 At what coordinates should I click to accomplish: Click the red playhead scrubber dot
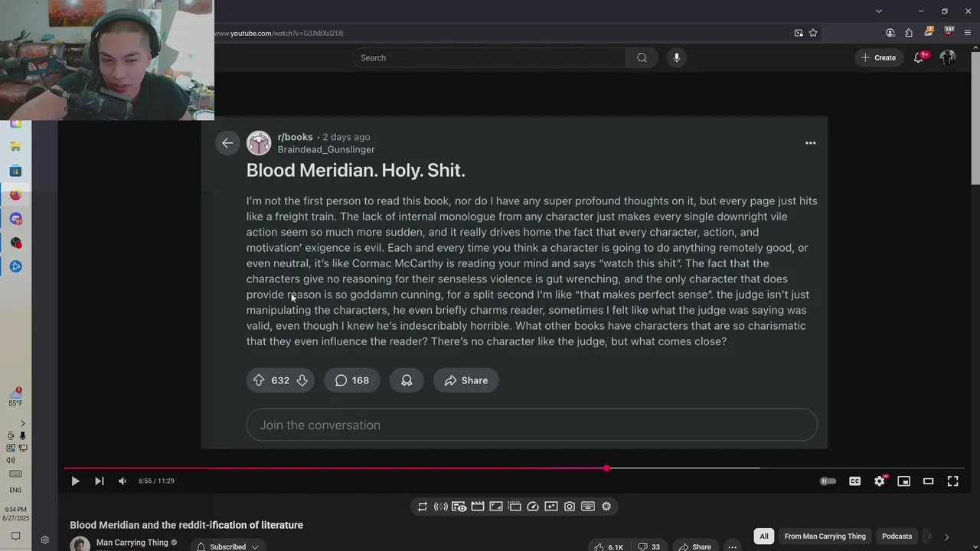coord(606,468)
